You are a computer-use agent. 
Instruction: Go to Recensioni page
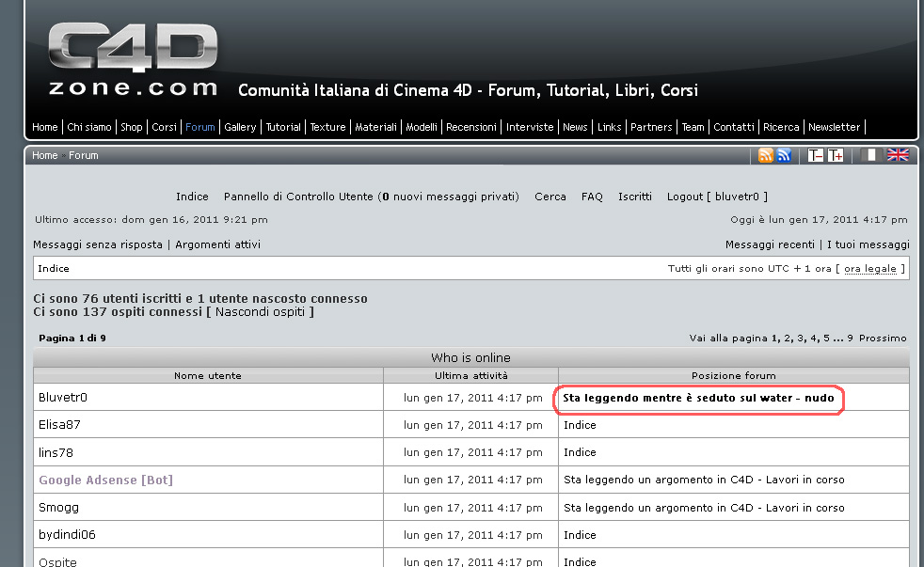(470, 127)
